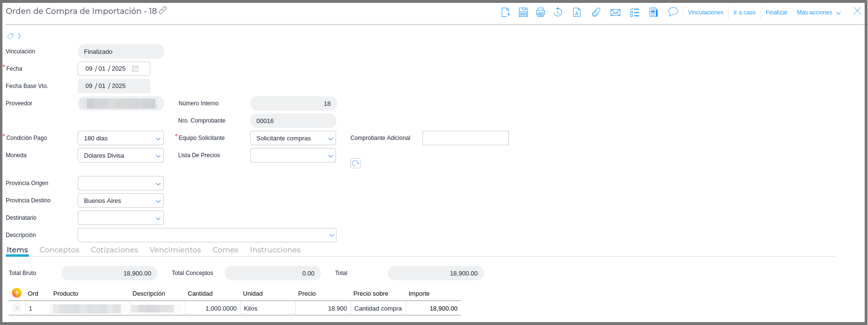This screenshot has width=868, height=325.
Task: Expand the Moneda dropdown
Action: click(121, 156)
